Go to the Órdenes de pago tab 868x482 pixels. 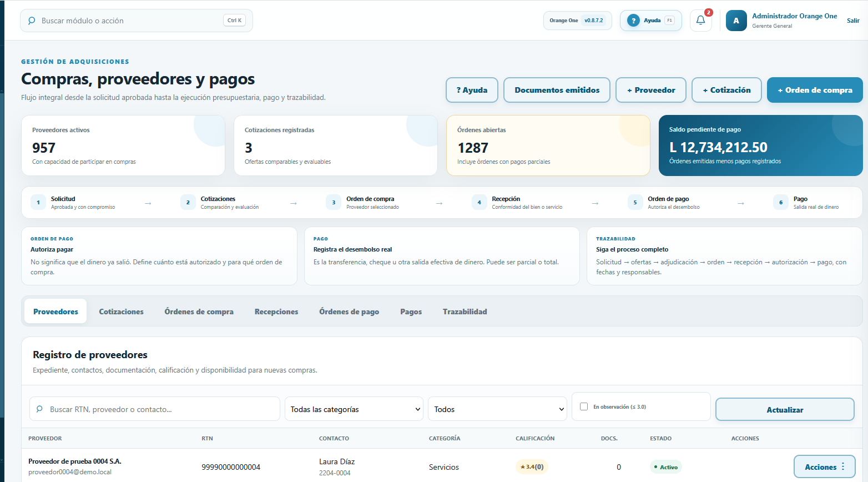349,312
